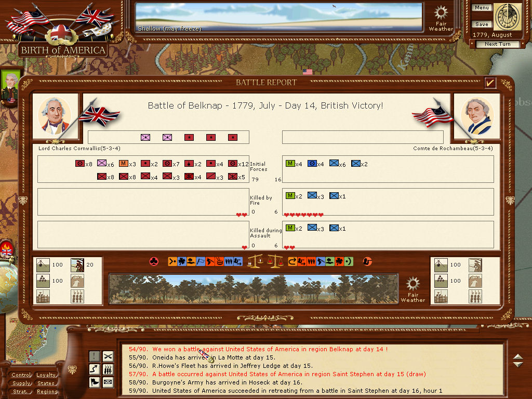Click the crossed swords battle log filter
This screenshot has height=399, width=532.
[108, 356]
